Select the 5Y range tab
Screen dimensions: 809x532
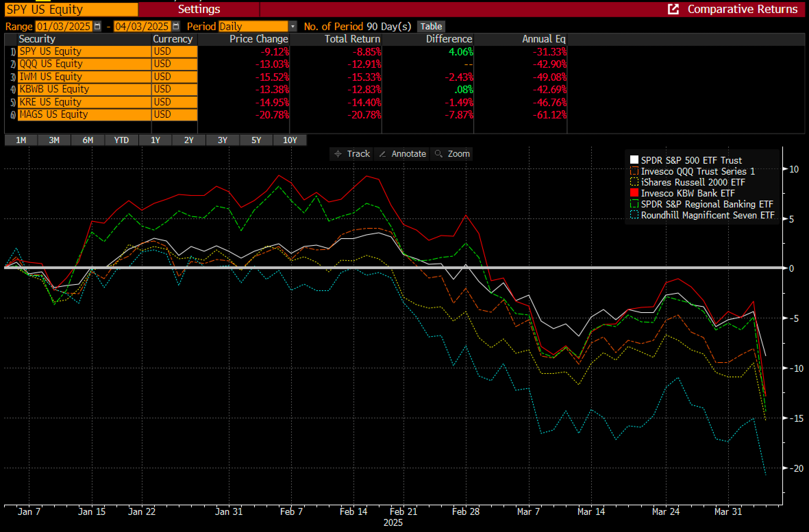click(256, 140)
